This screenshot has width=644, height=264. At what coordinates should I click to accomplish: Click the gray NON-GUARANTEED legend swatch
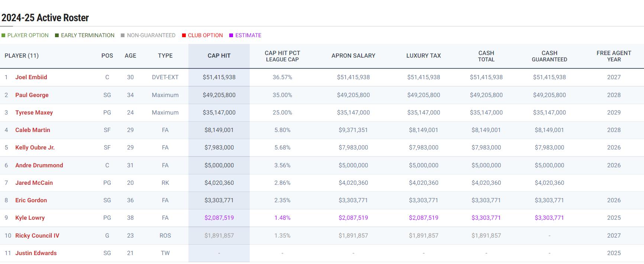(123, 35)
